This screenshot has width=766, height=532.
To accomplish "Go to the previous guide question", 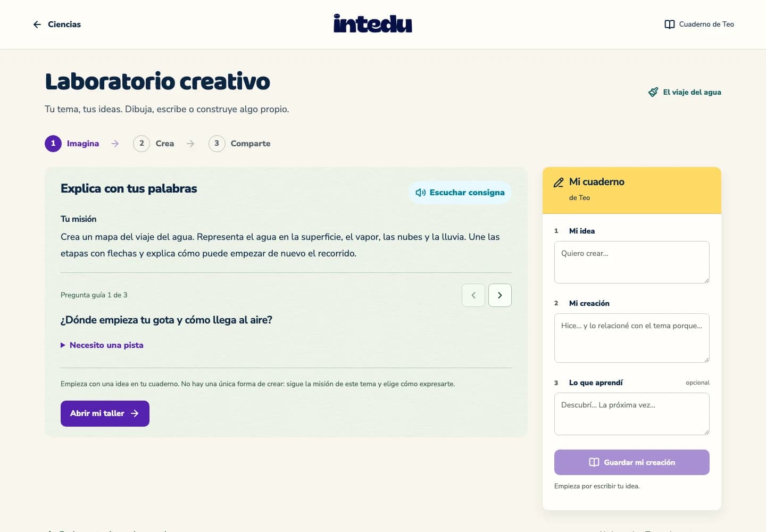I will pos(473,295).
